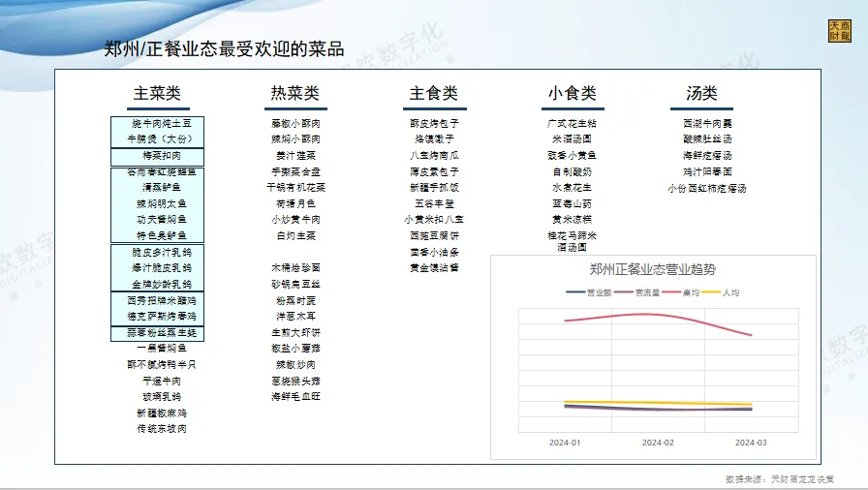Select the dish 藤椒小酥肉
Image resolution: width=868 pixels, height=490 pixels.
pos(295,123)
